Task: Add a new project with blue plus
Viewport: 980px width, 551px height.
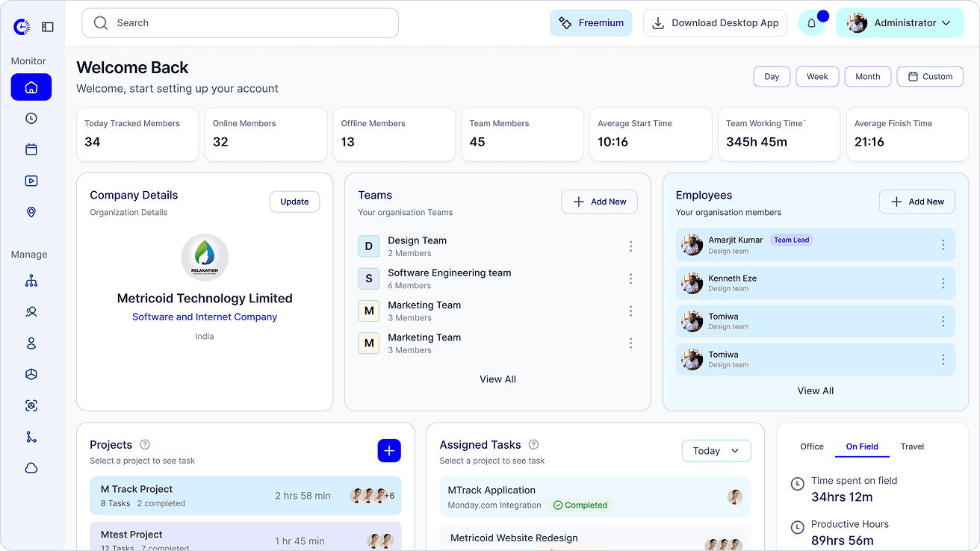Action: 389,451
